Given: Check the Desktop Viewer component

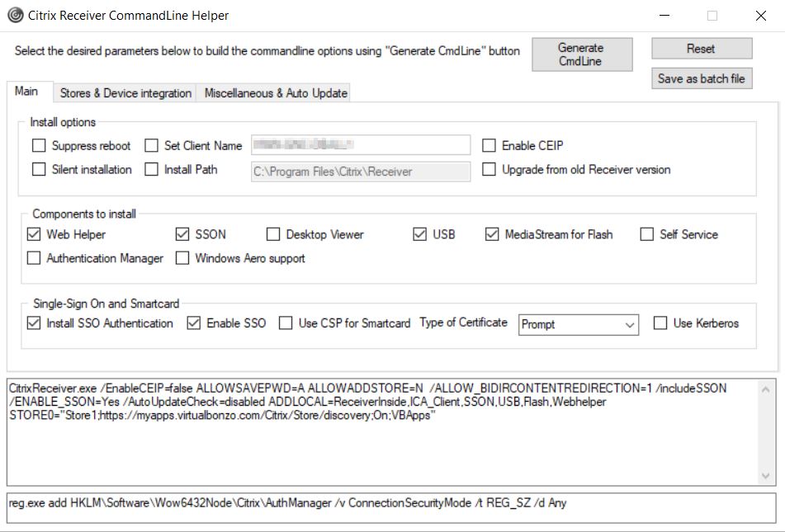Looking at the screenshot, I should 273,234.
